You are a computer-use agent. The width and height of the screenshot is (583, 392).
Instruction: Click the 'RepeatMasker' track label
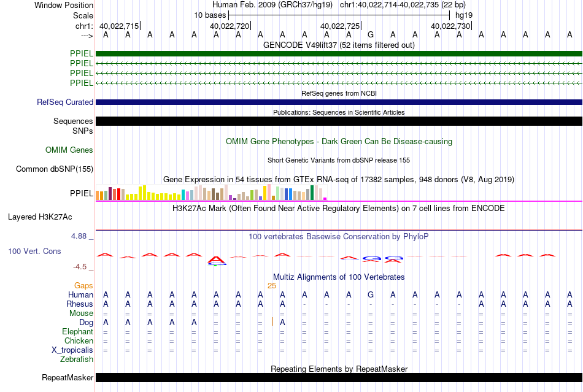coord(68,378)
